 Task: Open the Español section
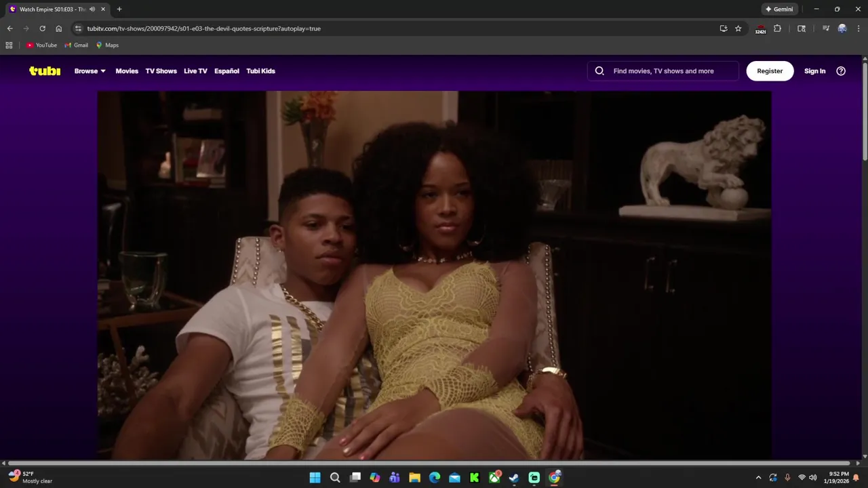[226, 71]
